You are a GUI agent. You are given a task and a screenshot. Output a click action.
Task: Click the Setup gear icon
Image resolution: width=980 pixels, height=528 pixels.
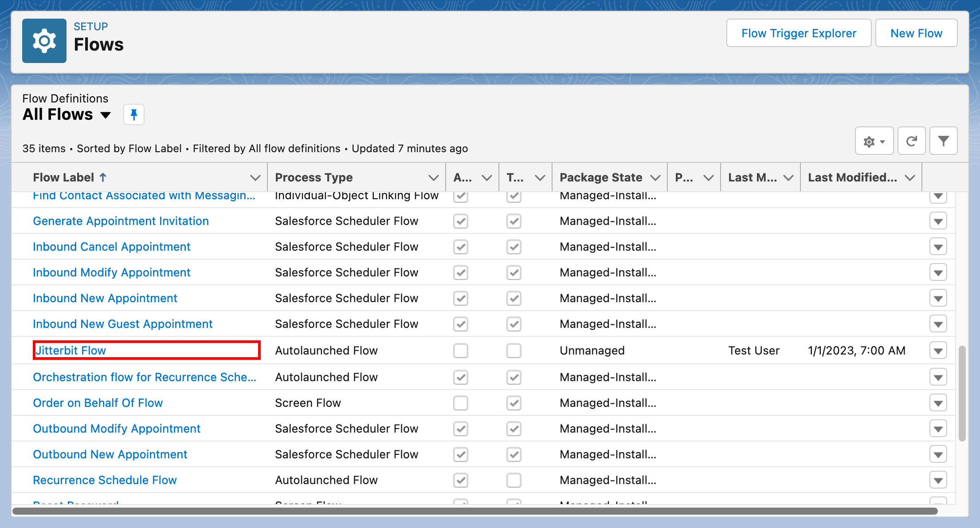tap(44, 41)
